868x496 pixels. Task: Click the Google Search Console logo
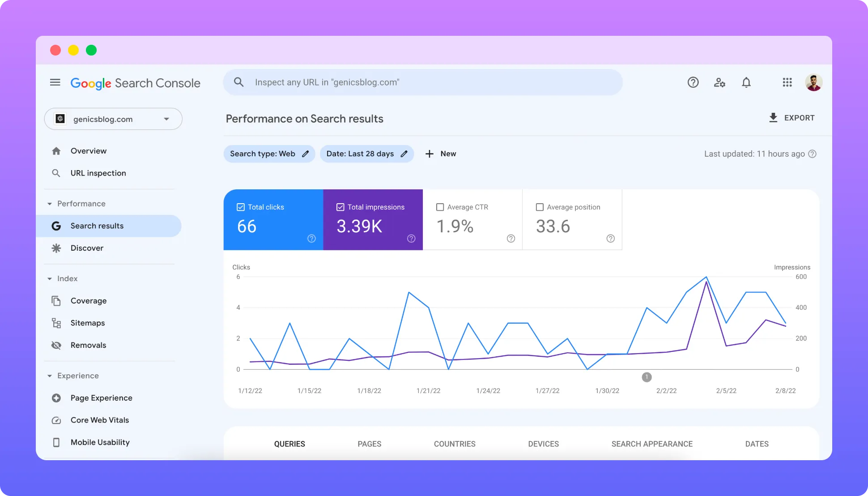[x=135, y=83]
